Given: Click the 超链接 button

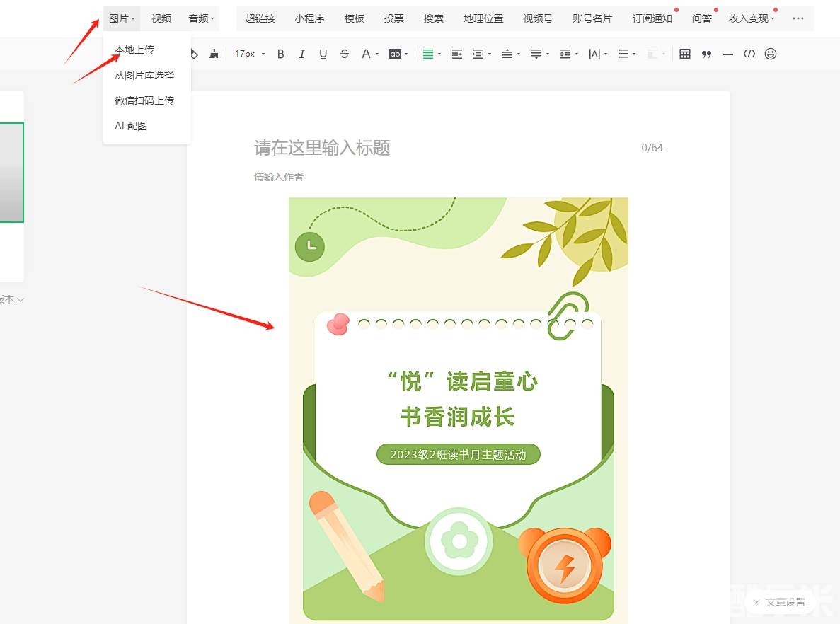Looking at the screenshot, I should coord(260,18).
